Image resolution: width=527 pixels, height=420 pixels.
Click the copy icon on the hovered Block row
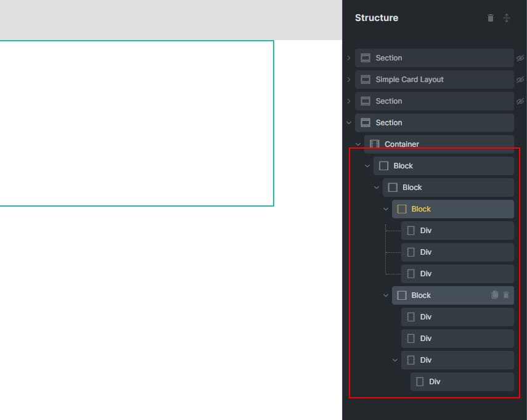(495, 295)
